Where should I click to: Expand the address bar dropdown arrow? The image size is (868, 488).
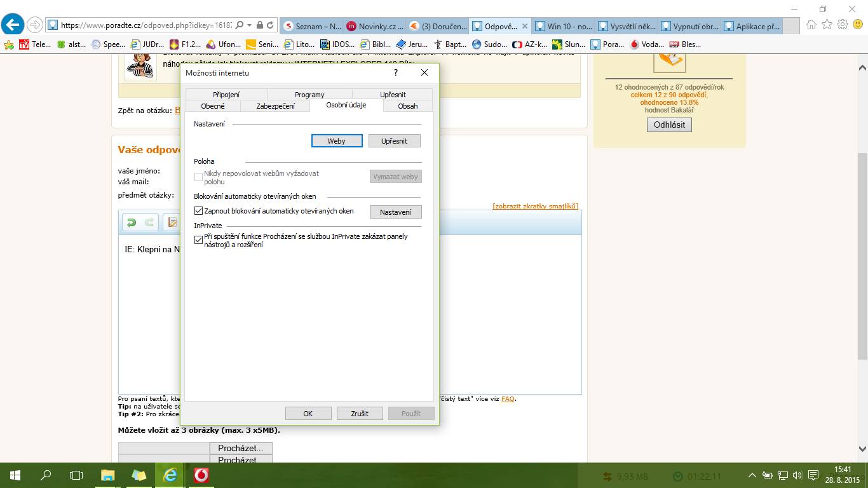(x=250, y=25)
